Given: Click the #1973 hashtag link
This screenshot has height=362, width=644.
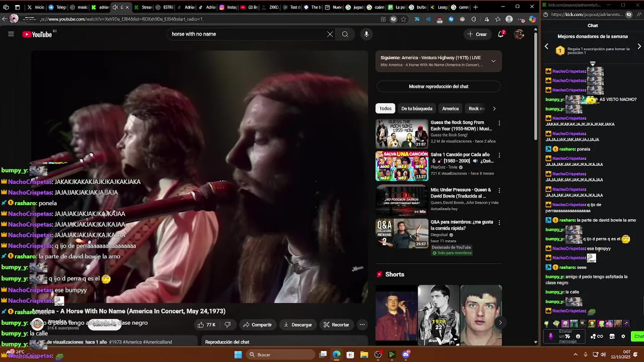Looking at the screenshot, I should pos(115,342).
